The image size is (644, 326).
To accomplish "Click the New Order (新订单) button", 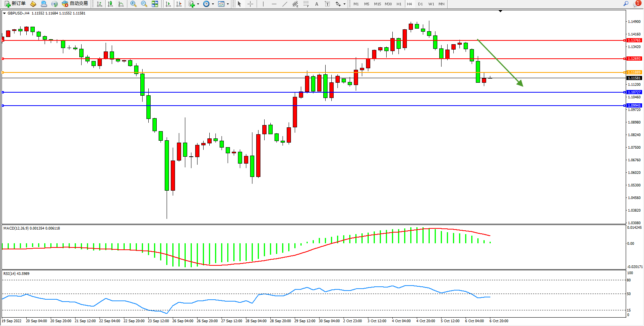I will coord(15,4).
